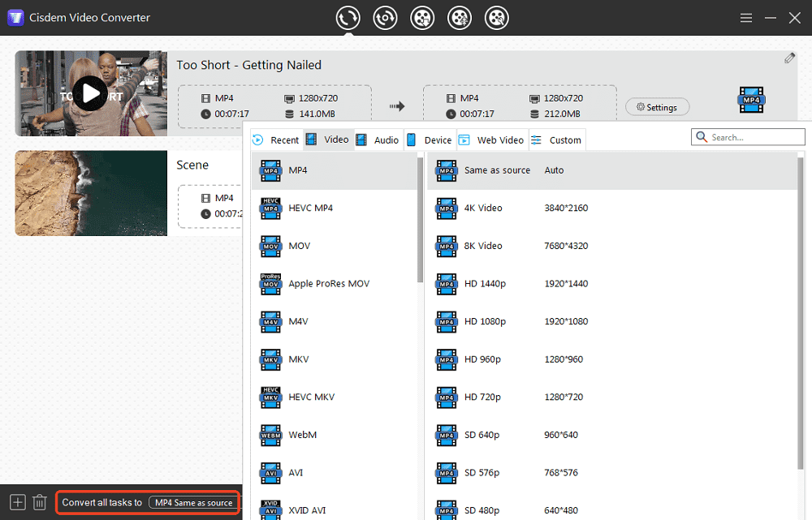Click the Convert all tasks to label
This screenshot has height=520, width=812.
click(x=102, y=502)
